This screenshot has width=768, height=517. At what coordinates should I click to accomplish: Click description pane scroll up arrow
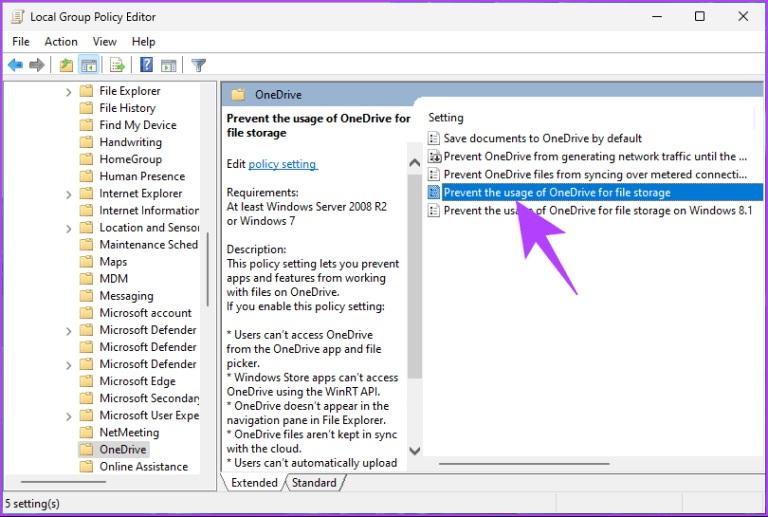point(414,163)
